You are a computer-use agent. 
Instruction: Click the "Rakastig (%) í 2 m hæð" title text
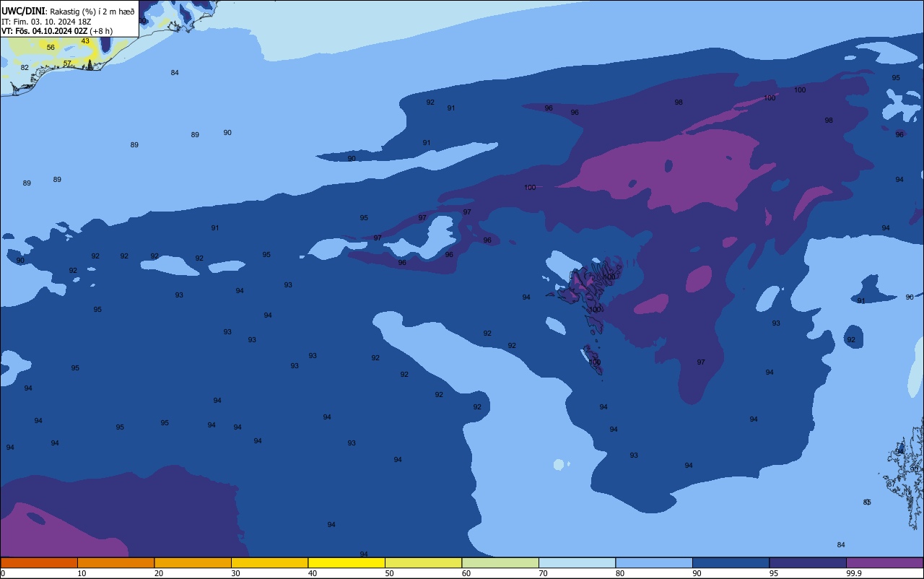pos(92,12)
